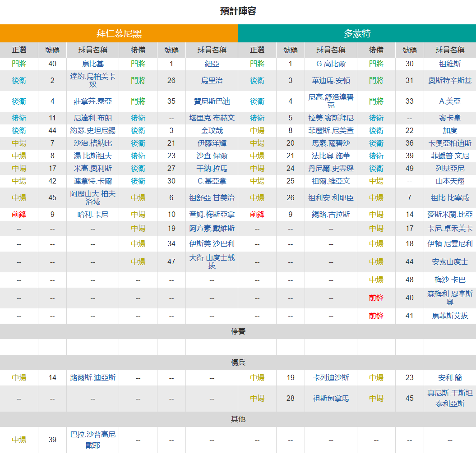
Task: Open player 沙查.保爾
Action: 212,156
